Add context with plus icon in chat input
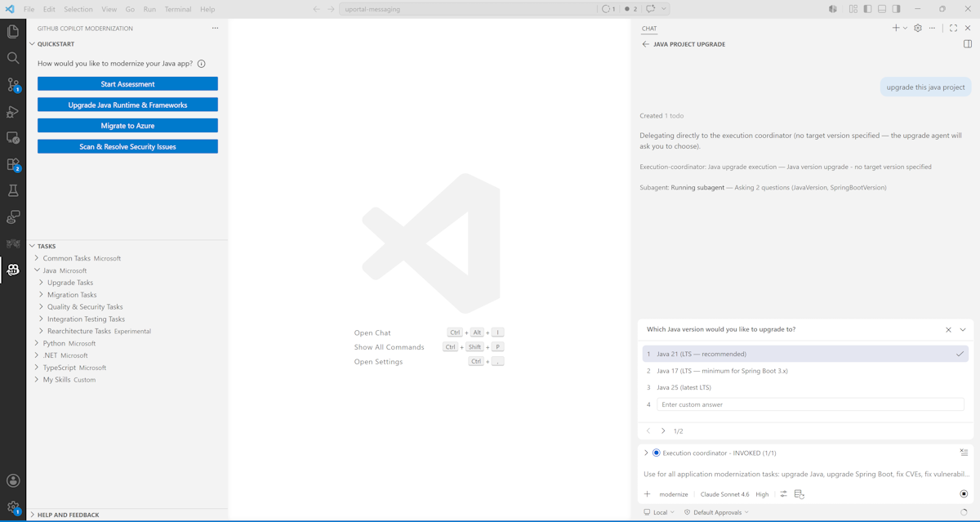The width and height of the screenshot is (980, 522). point(648,494)
